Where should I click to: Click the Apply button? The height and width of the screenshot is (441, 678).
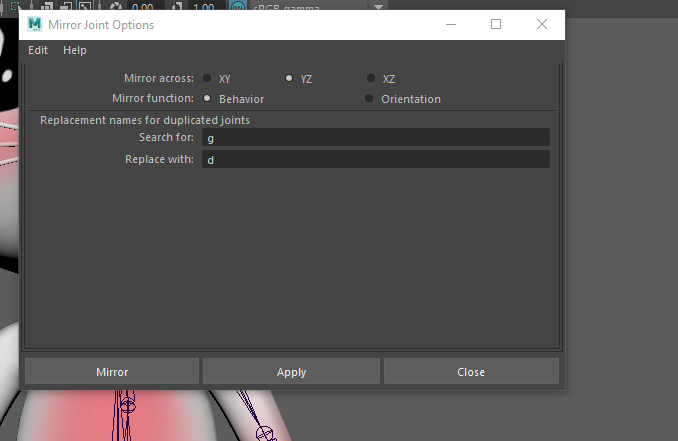tap(291, 371)
